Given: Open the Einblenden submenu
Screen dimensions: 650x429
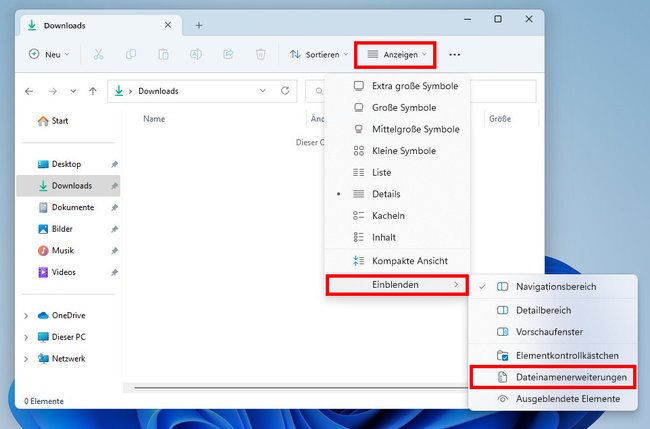Looking at the screenshot, I should [x=397, y=285].
